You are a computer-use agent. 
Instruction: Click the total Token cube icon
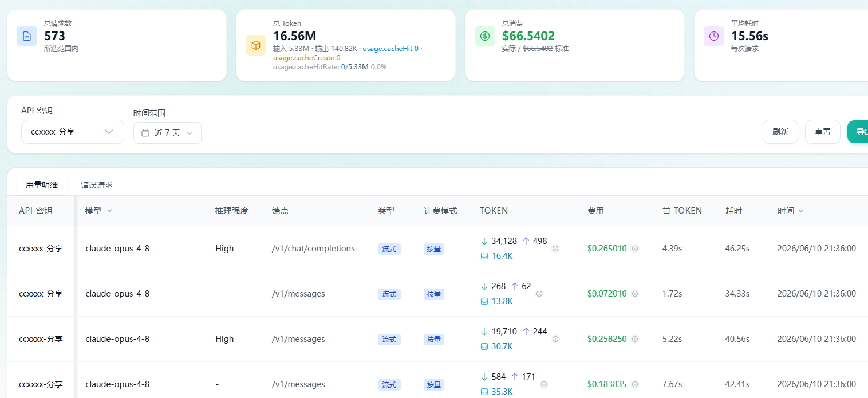click(x=256, y=45)
